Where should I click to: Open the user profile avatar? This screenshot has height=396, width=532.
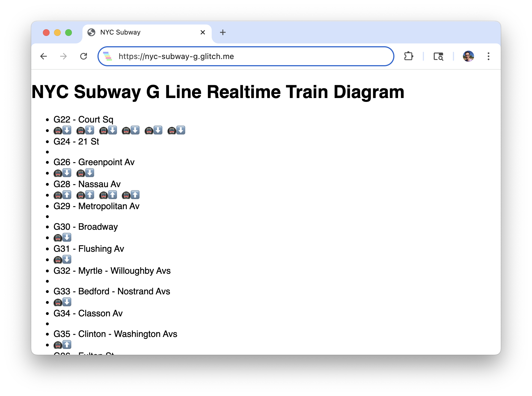coord(468,56)
